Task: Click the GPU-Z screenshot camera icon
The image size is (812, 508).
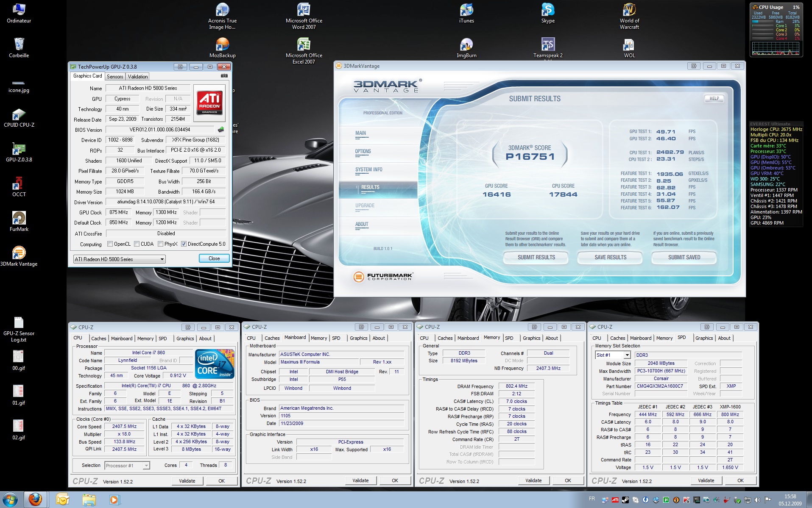Action: 224,76
